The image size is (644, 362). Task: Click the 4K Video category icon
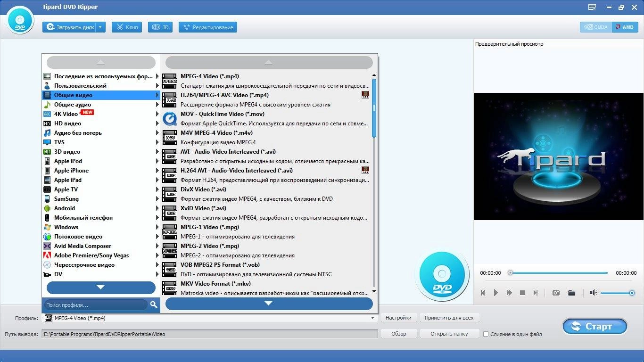coord(47,114)
